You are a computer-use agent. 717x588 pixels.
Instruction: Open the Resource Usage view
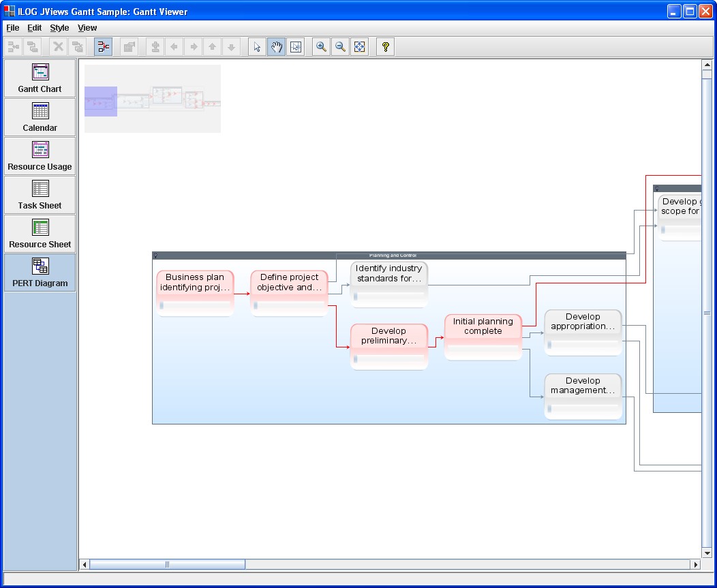[x=40, y=156]
